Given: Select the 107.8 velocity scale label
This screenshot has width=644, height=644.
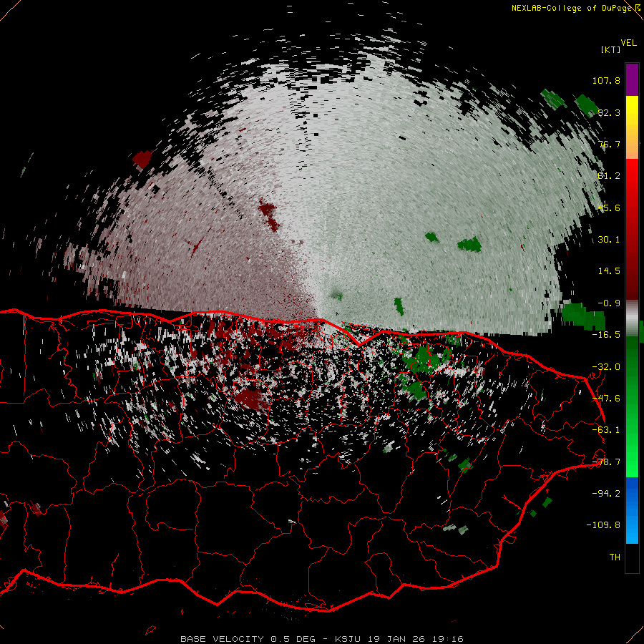Looking at the screenshot, I should coord(606,80).
